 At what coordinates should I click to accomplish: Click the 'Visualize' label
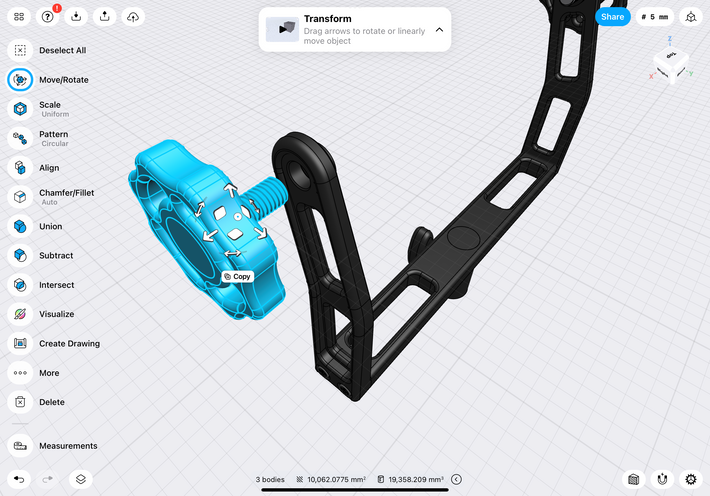(x=57, y=314)
